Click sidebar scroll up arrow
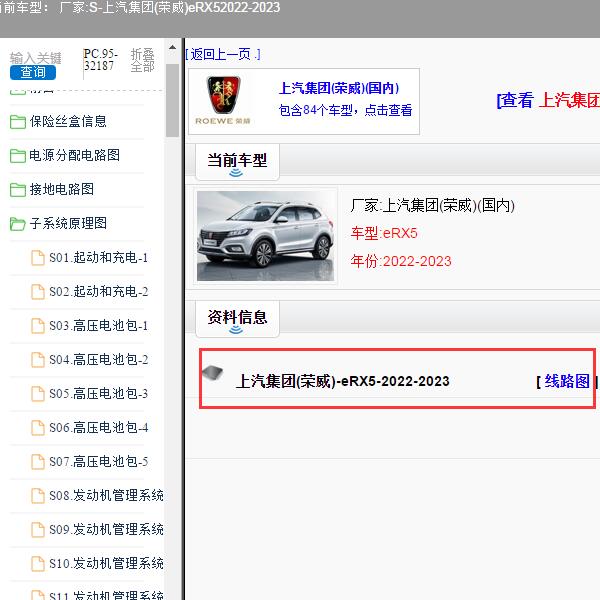The image size is (600, 600). [x=173, y=47]
